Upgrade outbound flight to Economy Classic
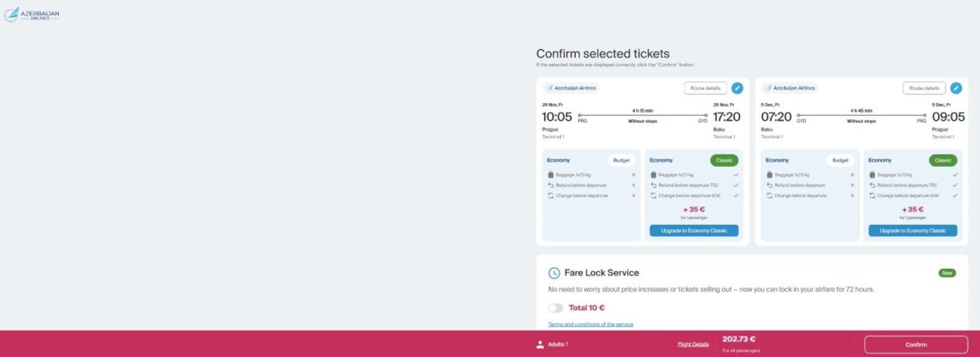The width and height of the screenshot is (980, 357). pyautogui.click(x=693, y=230)
